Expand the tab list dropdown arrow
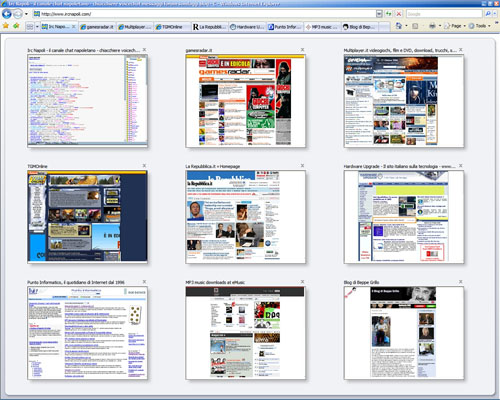This screenshot has width=500, height=400. 37,27
